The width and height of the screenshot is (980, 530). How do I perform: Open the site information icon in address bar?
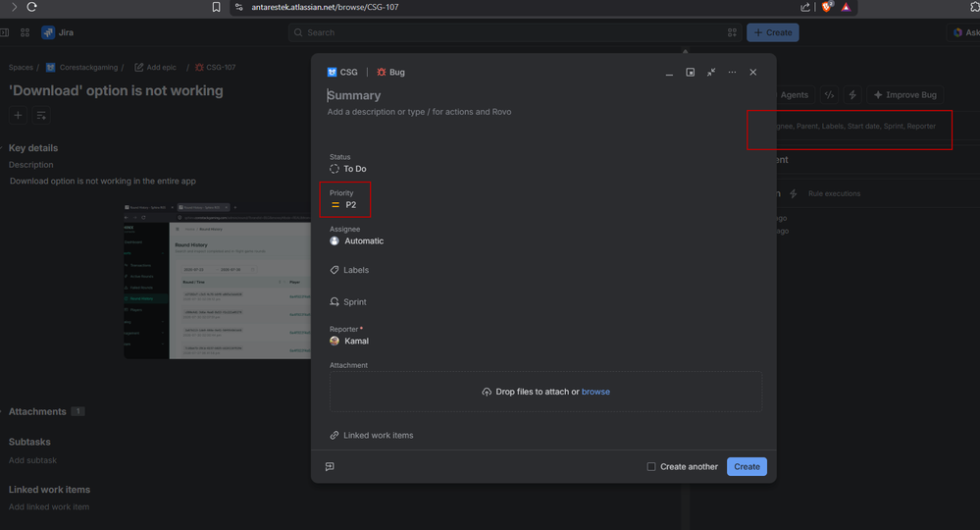tap(238, 7)
